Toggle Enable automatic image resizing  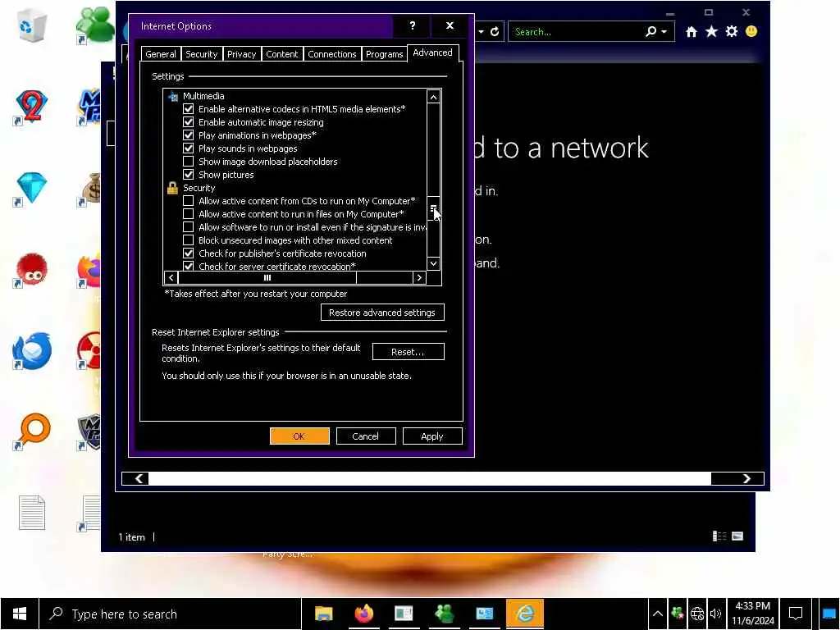pyautogui.click(x=188, y=122)
